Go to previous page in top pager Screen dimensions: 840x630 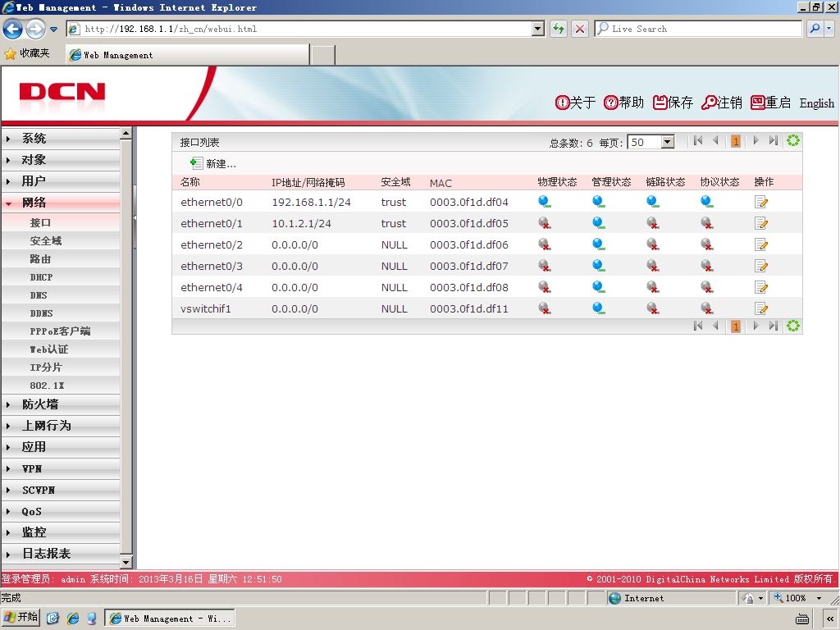coord(715,141)
